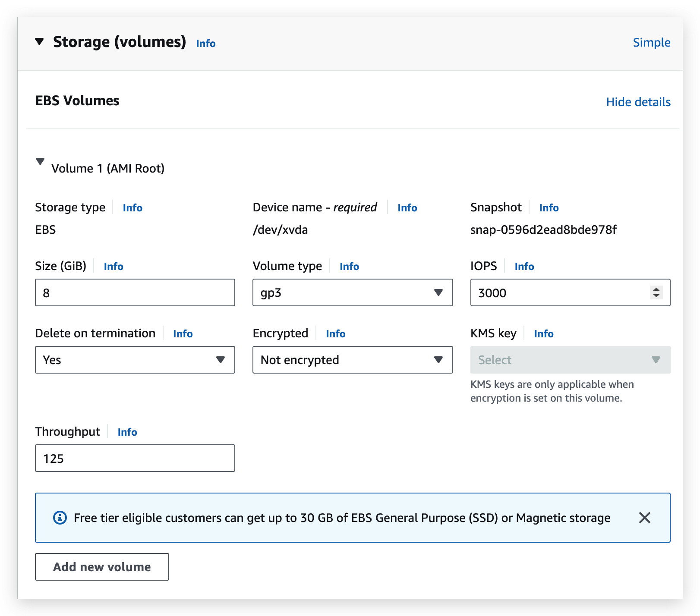Viewport: 700px width, 616px height.
Task: Increment IOPS with the stepper up arrow
Action: (x=656, y=289)
